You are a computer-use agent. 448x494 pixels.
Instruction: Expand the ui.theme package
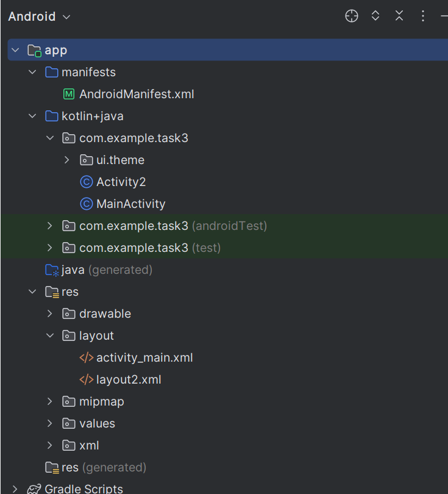click(67, 160)
